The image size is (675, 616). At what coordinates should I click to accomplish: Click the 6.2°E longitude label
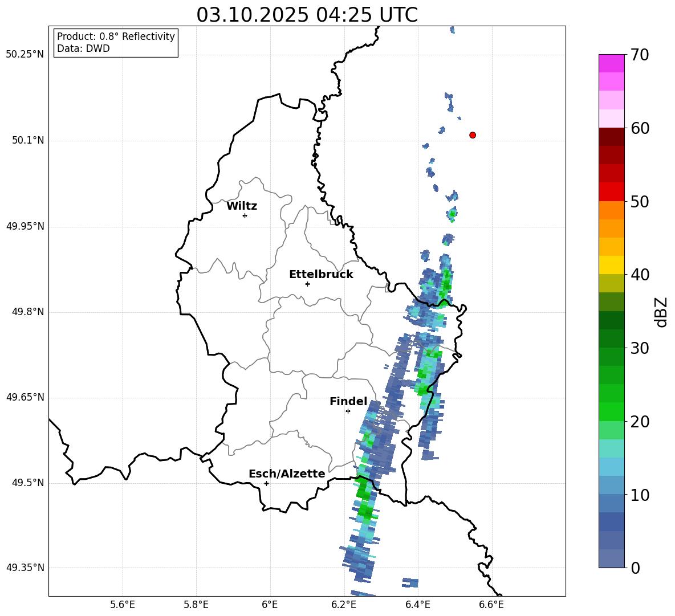tap(344, 605)
